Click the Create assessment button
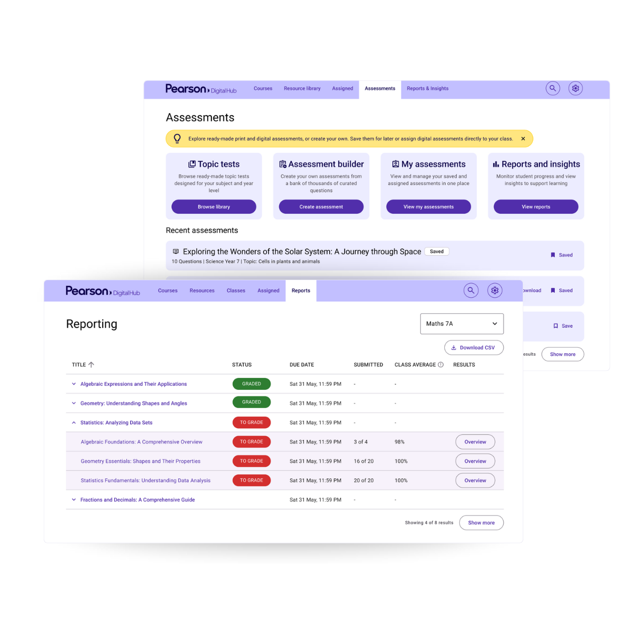The height and width of the screenshot is (644, 644). pos(321,207)
